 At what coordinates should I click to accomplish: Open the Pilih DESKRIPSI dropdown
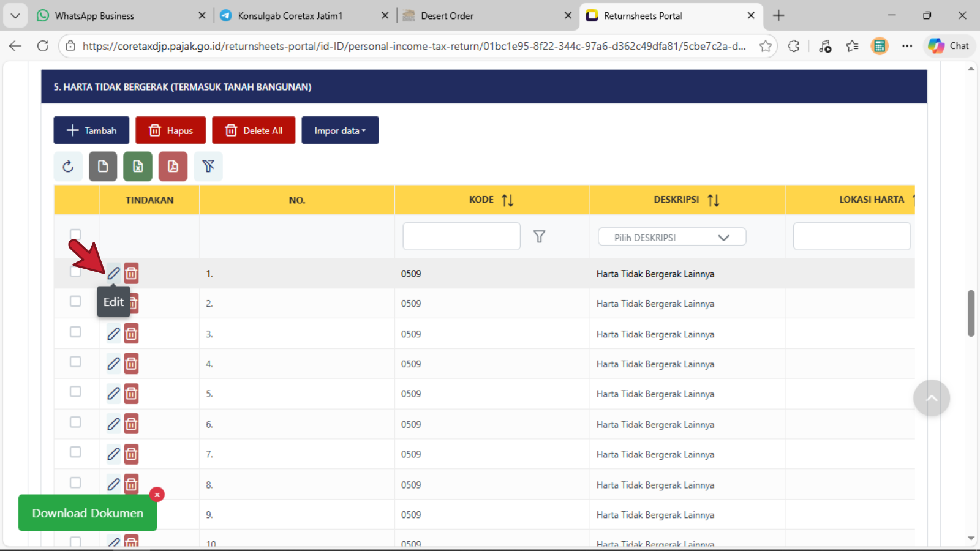pyautogui.click(x=672, y=238)
